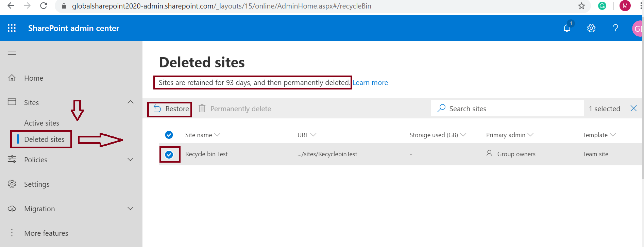Screen dimensions: 644x247
Task: Click the Home house icon
Action: click(12, 78)
